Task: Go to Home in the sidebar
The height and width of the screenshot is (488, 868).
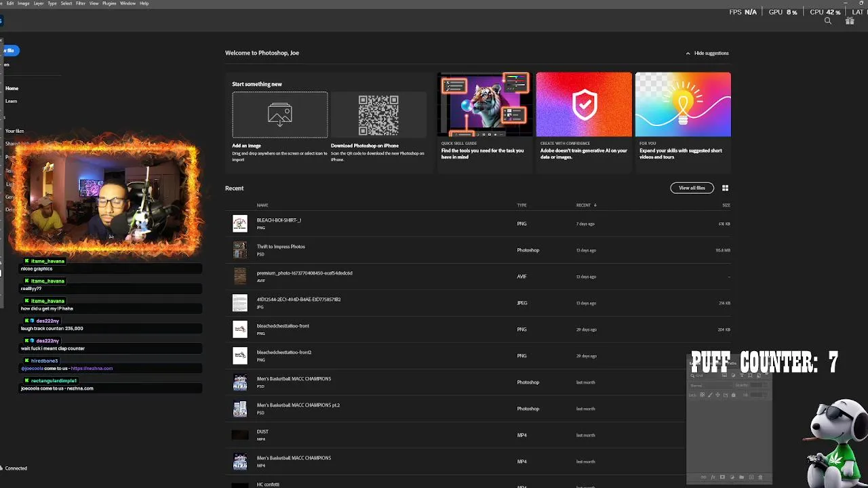Action: coord(12,88)
